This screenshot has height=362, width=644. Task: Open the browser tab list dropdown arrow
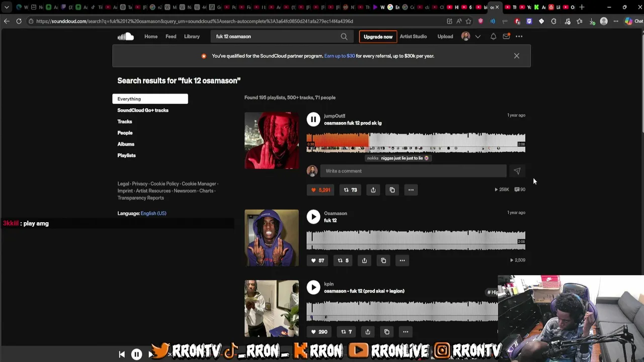[7, 7]
